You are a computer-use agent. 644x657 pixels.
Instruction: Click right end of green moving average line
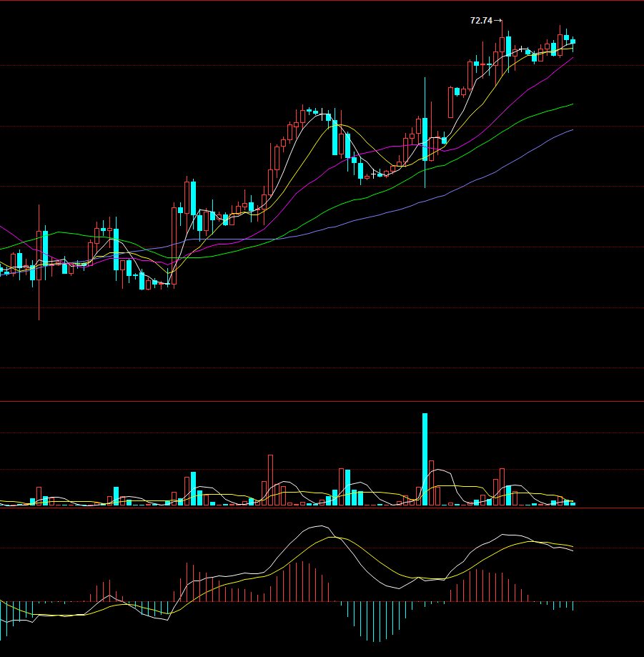(x=573, y=104)
